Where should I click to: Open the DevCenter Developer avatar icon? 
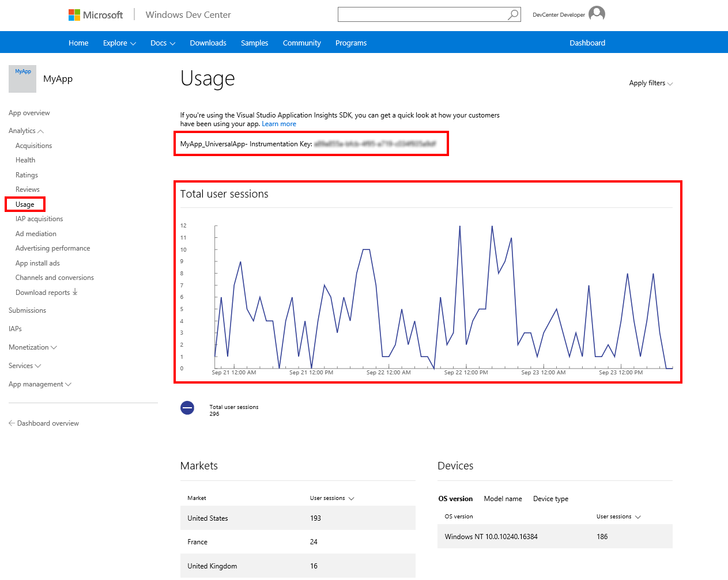[x=597, y=14]
